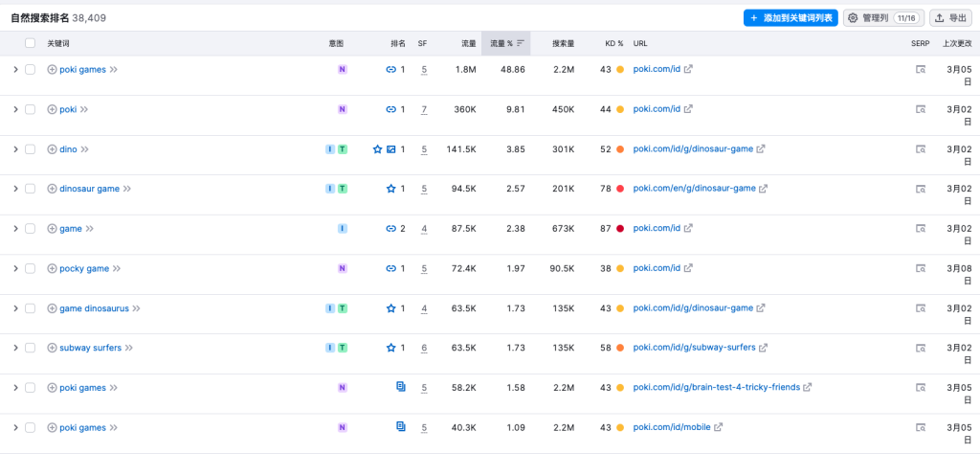
Task: Tick checkbox for game dinosaurus row
Action: (x=30, y=308)
